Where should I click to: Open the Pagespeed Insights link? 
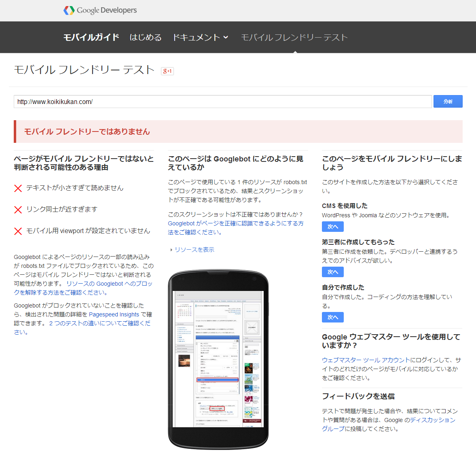pyautogui.click(x=114, y=315)
